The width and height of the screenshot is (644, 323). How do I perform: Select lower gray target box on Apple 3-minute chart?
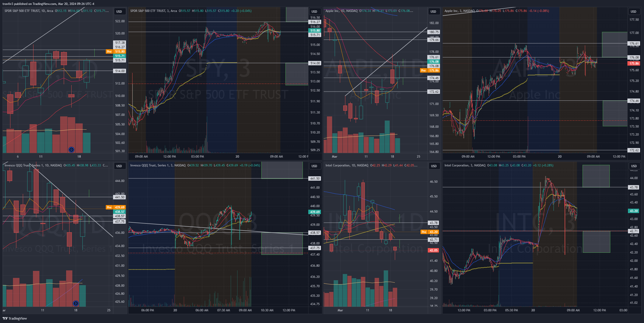point(615,113)
